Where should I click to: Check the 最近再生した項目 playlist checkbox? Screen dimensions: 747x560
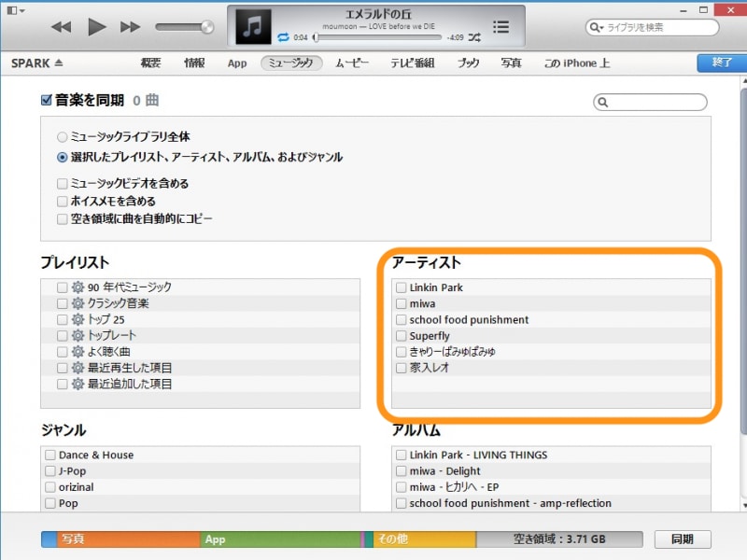pyautogui.click(x=62, y=368)
